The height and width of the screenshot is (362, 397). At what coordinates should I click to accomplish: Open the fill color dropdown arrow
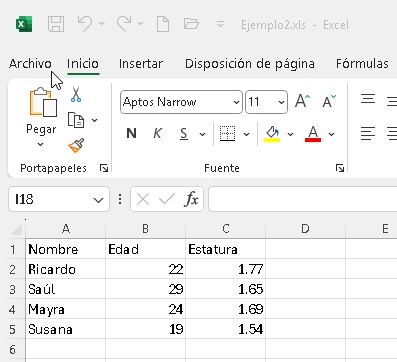point(290,134)
